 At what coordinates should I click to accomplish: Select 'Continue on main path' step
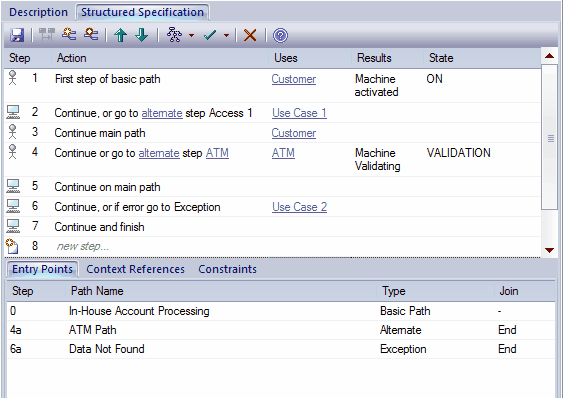pyautogui.click(x=107, y=187)
